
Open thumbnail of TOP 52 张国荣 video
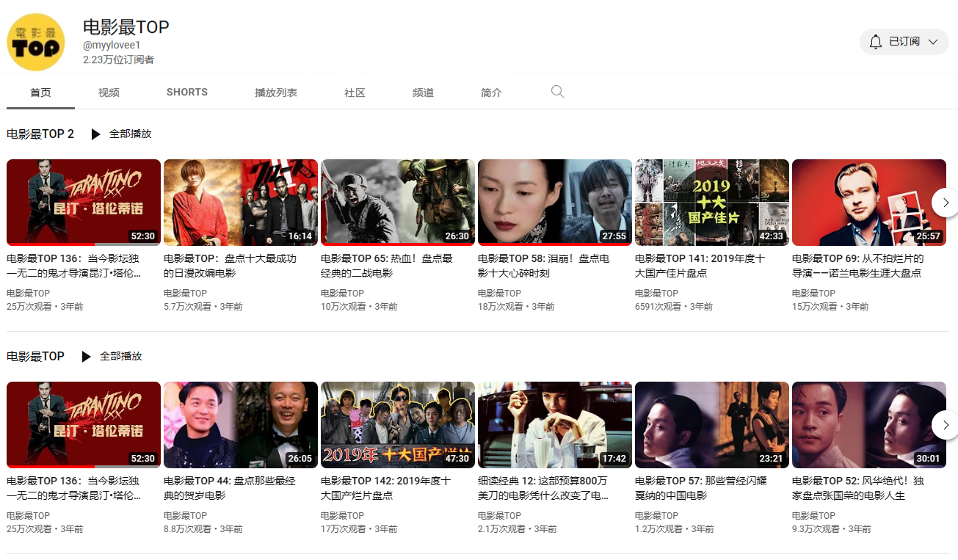[x=869, y=425]
